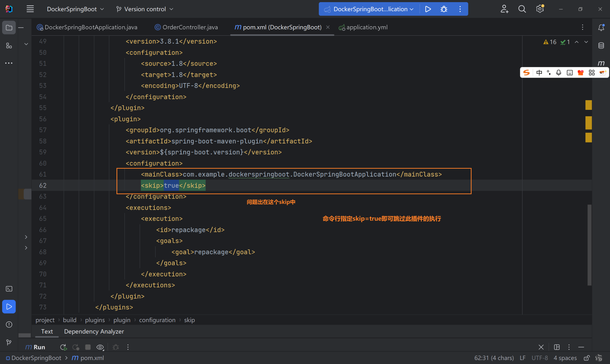Click the yellow warning stripe marker
The image size is (610, 364).
pyautogui.click(x=588, y=105)
